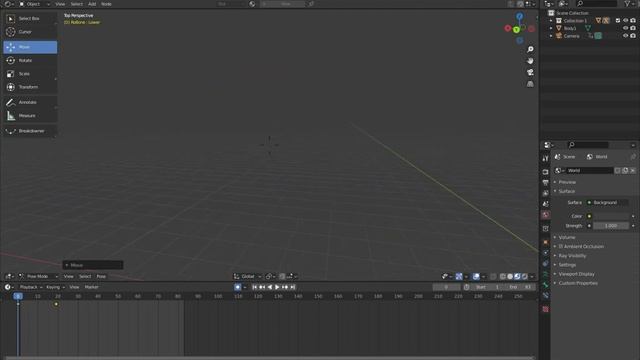Open the orange Object properties tab
Image resolution: width=640 pixels, height=360 pixels.
tap(545, 242)
